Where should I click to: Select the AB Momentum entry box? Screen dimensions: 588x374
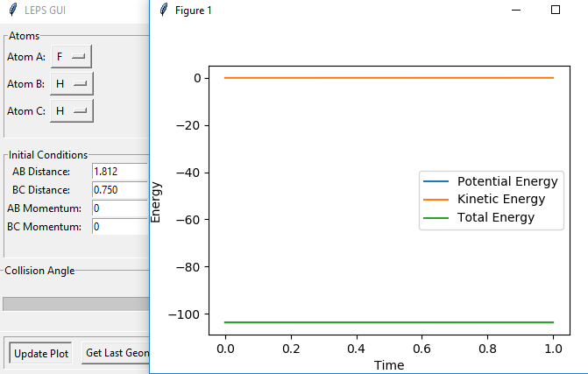[120, 208]
